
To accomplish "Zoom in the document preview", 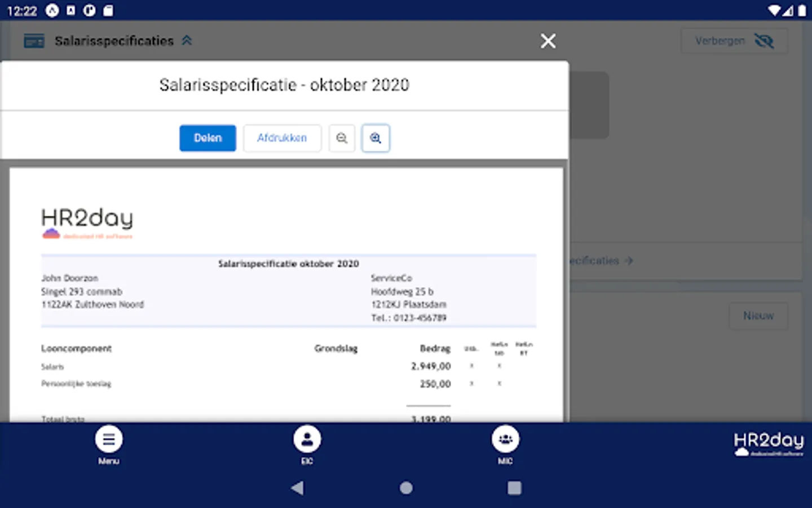I will tap(376, 138).
